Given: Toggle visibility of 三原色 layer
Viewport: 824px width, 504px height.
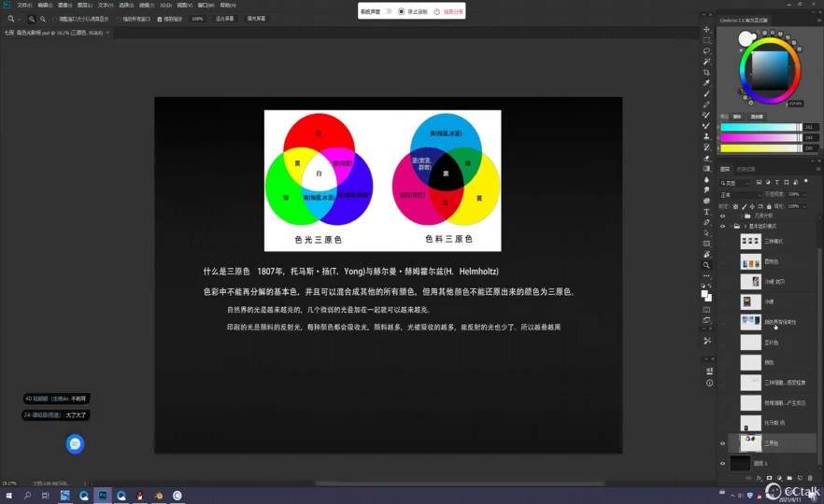Looking at the screenshot, I should (x=722, y=443).
